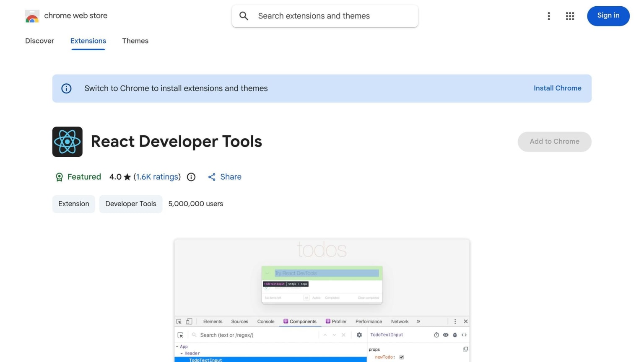Image resolution: width=644 pixels, height=362 pixels.
Task: Open the Google apps grid launcher
Action: pyautogui.click(x=570, y=16)
